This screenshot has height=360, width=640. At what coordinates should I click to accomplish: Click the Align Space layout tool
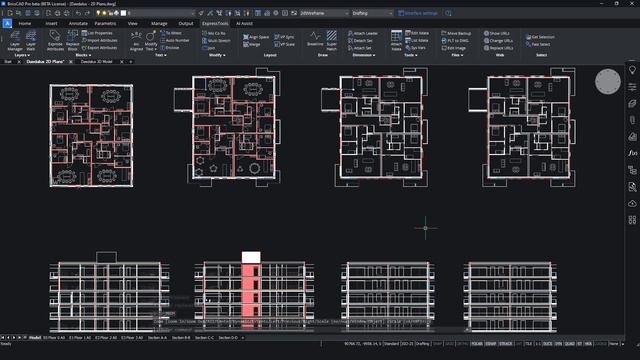[x=256, y=37]
